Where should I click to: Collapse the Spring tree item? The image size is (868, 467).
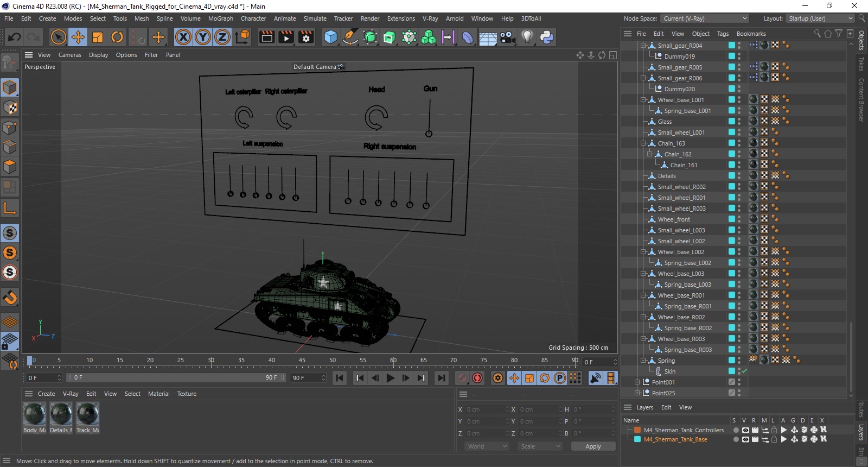point(643,361)
